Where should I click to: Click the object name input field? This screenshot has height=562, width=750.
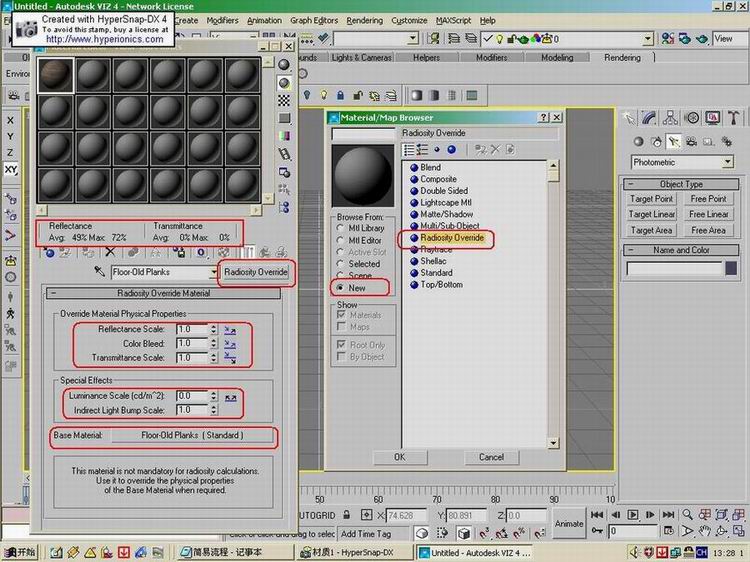pyautogui.click(x=674, y=269)
